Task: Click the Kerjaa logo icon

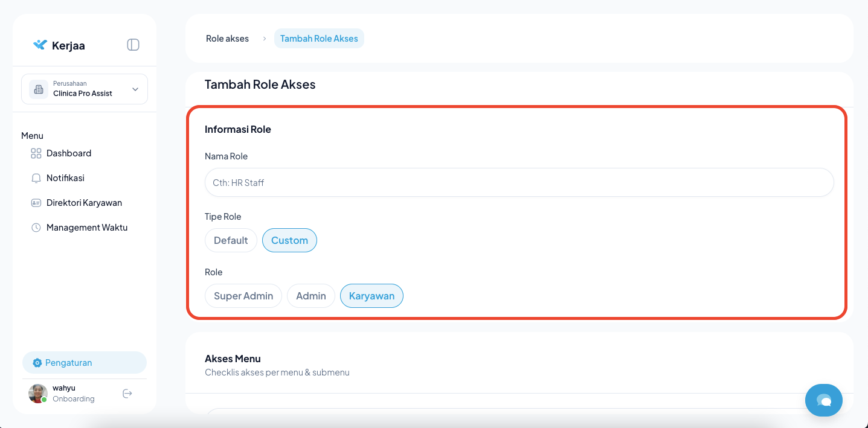Action: pyautogui.click(x=40, y=45)
